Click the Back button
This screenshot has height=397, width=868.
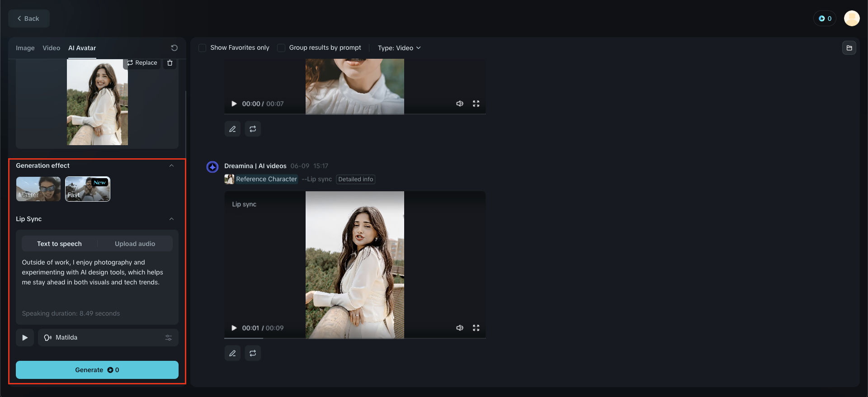click(28, 19)
